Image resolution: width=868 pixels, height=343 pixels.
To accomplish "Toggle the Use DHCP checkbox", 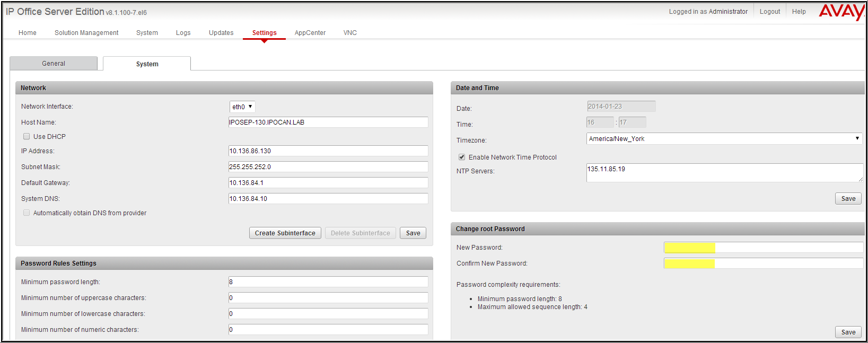I will click(x=27, y=136).
